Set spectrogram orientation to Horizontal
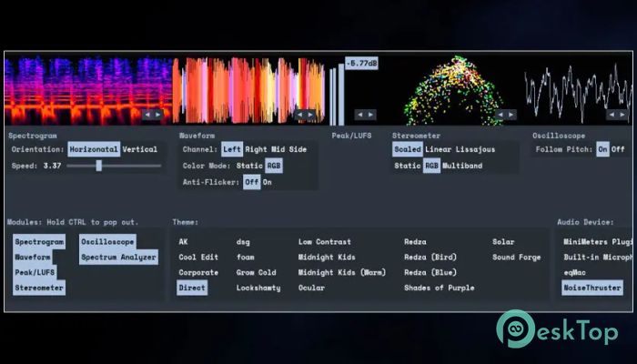The image size is (637, 364). [94, 149]
